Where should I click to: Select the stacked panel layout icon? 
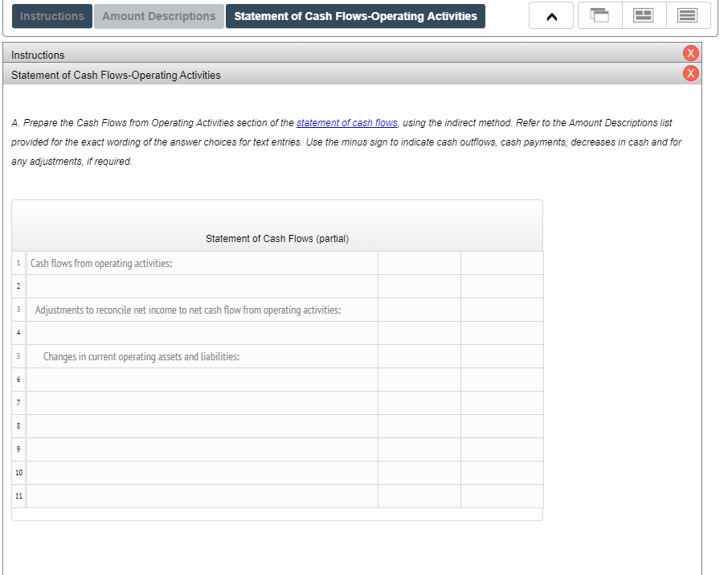[688, 15]
